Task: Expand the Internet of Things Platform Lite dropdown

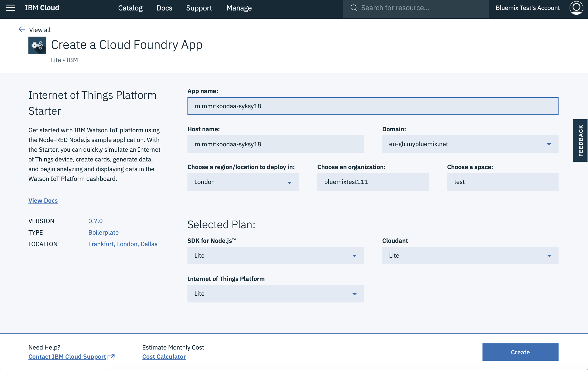Action: tap(355, 293)
